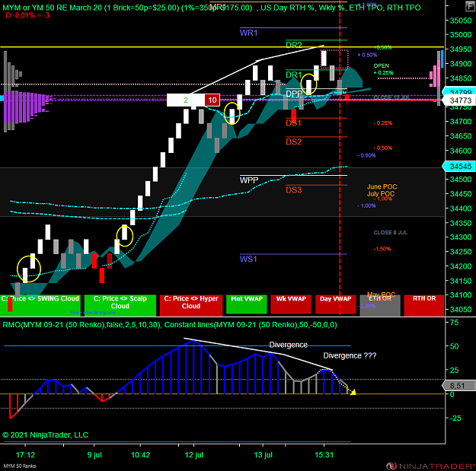Click the -25 level on RMO axis
This screenshot has width=476, height=471.
point(455,418)
